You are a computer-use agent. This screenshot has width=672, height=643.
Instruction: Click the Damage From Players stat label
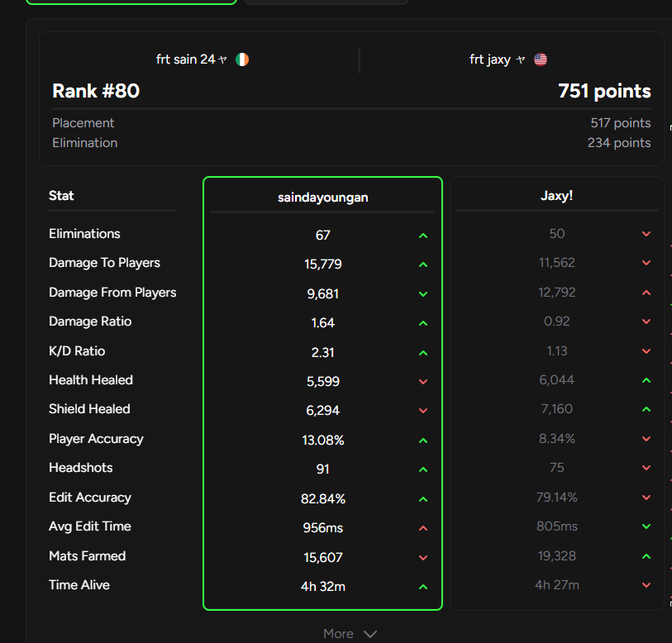point(112,293)
